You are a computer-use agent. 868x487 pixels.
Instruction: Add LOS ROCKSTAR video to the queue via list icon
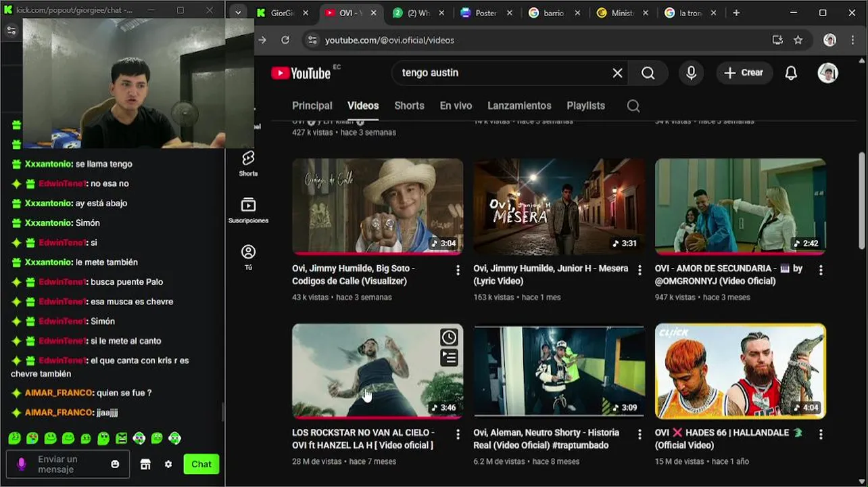coord(449,357)
